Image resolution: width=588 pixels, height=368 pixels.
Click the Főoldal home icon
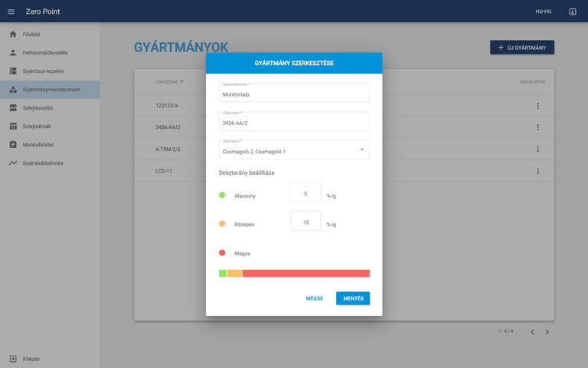[x=13, y=34]
